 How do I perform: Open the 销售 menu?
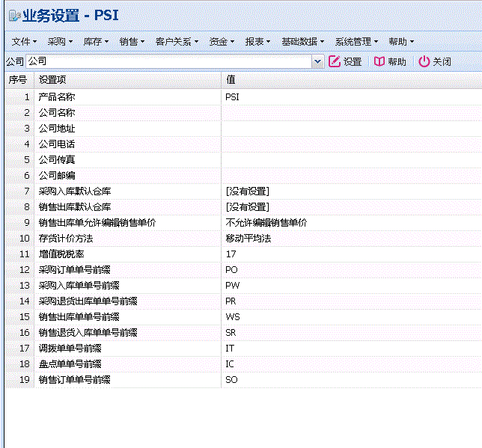[x=132, y=41]
